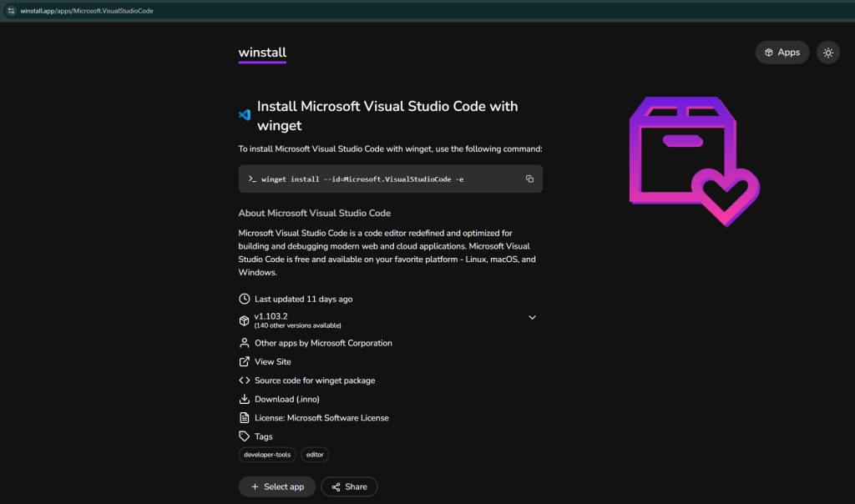Click Download (.inno) installer link
The height and width of the screenshot is (504, 855).
tap(286, 399)
